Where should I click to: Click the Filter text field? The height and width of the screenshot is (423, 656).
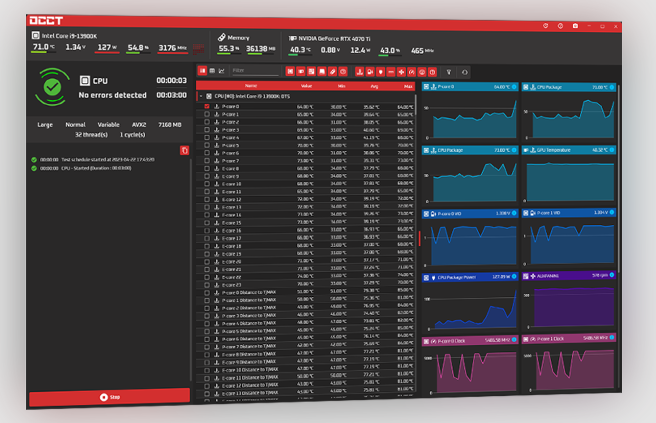pos(253,71)
